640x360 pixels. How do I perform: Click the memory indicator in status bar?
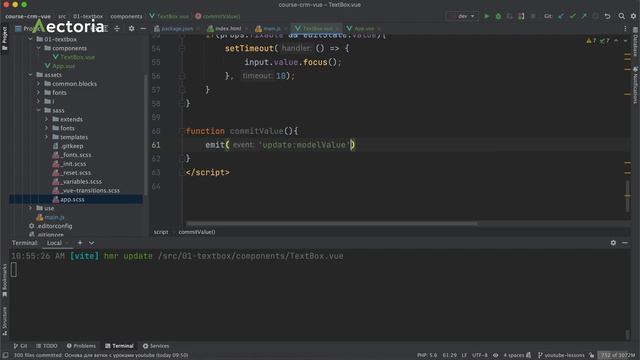point(618,356)
